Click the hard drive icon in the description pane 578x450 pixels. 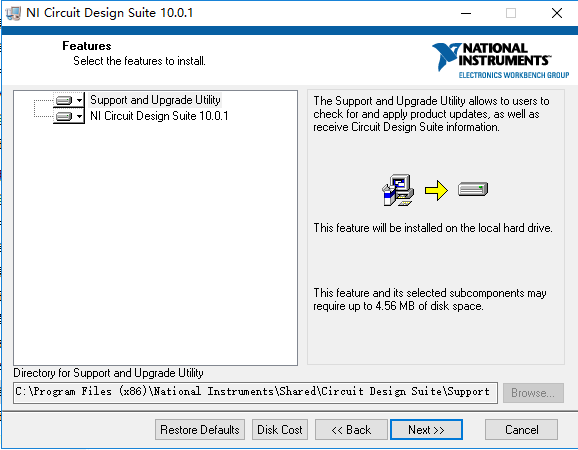pyautogui.click(x=473, y=189)
